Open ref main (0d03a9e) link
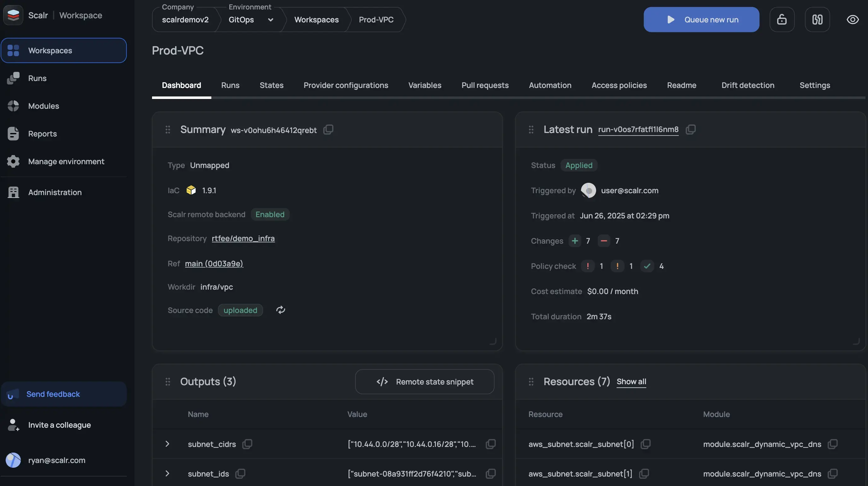868x486 pixels. coord(214,264)
